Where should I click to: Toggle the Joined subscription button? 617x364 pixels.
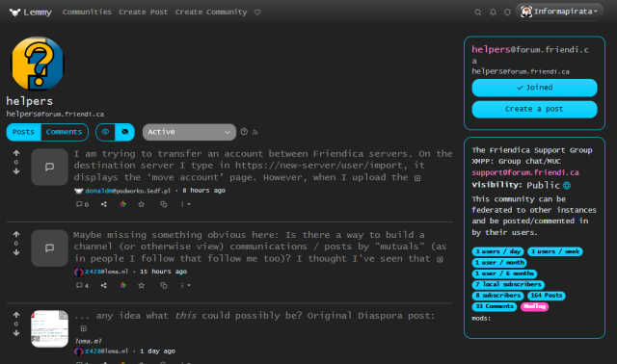point(534,88)
